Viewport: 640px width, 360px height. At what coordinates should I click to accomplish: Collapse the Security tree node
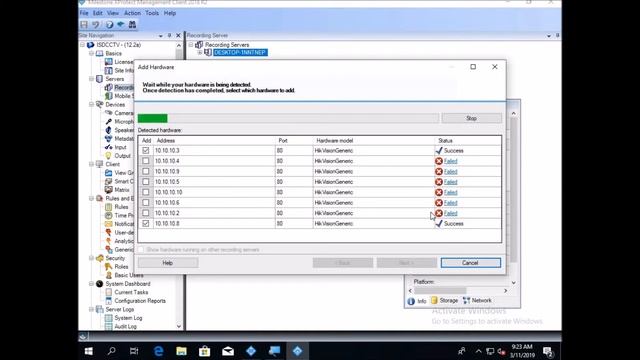coord(92,258)
